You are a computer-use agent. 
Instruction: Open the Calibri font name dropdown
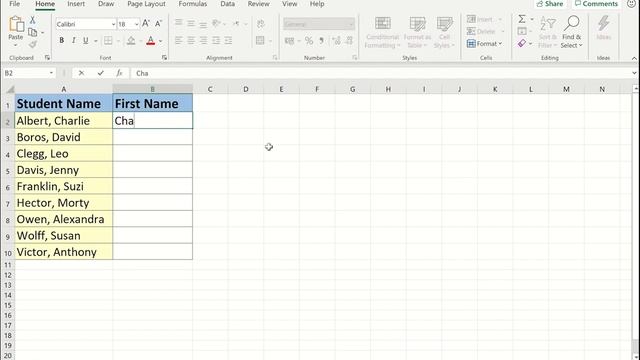(x=113, y=24)
